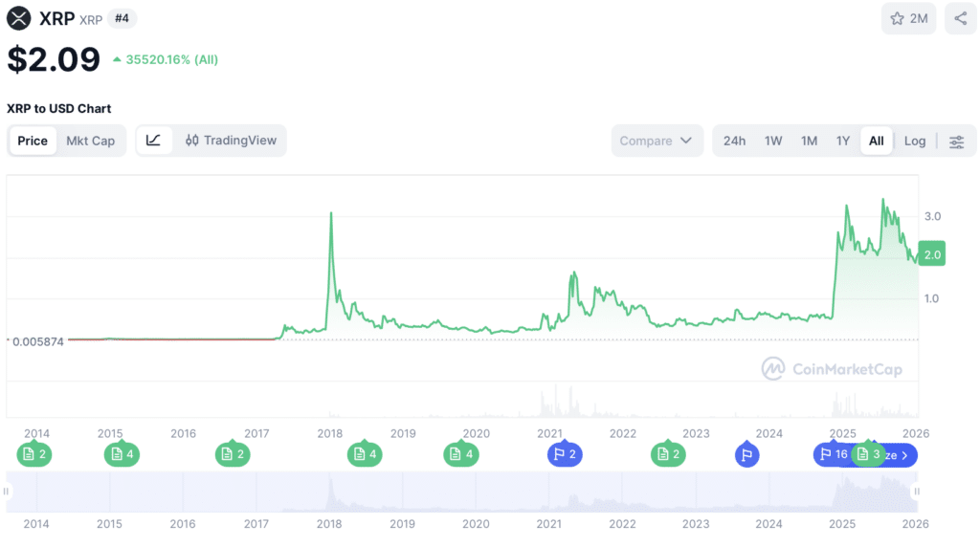
Task: Select 1M time range
Action: click(x=810, y=141)
